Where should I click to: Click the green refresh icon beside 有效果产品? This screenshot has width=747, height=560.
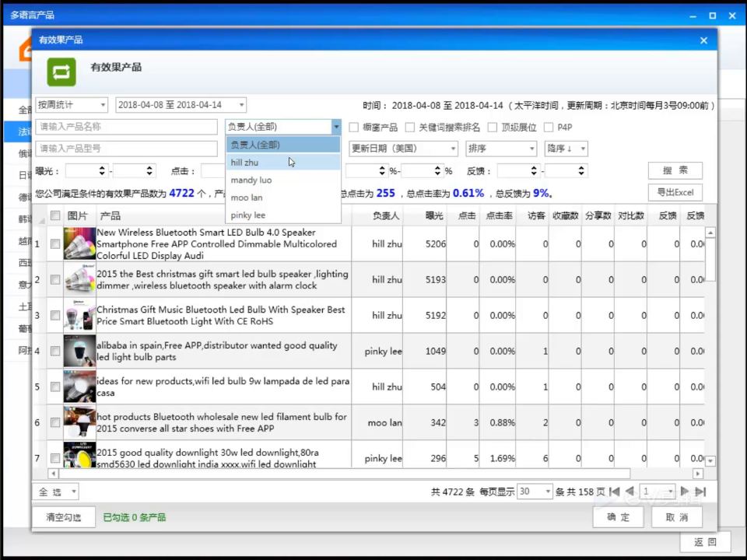click(61, 72)
